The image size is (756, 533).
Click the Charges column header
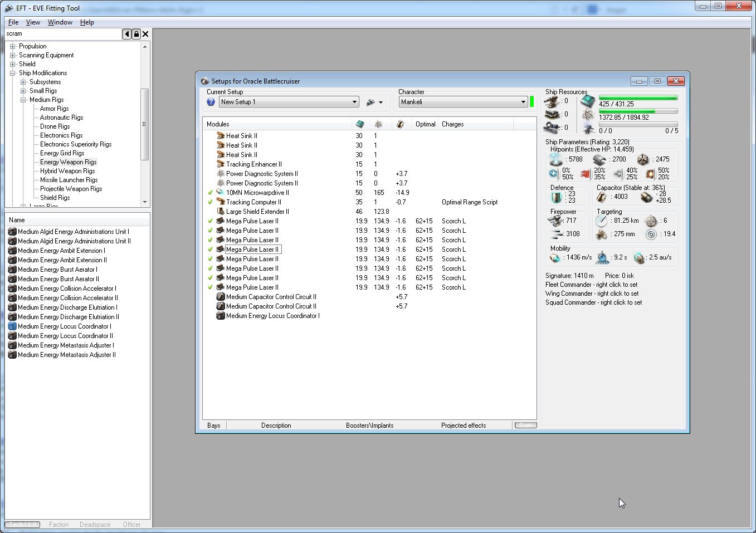(477, 124)
